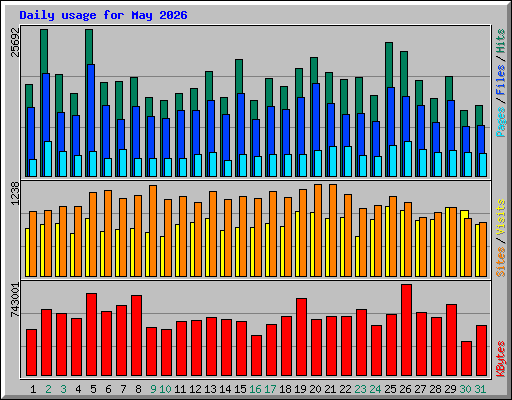Click weekend day label 16
This screenshot has width=512, height=400.
[255, 389]
